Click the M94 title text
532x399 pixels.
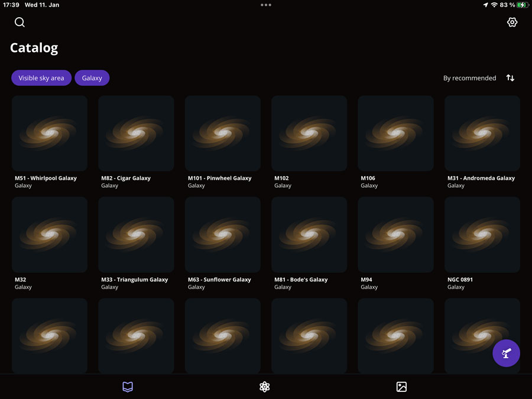tap(366, 280)
